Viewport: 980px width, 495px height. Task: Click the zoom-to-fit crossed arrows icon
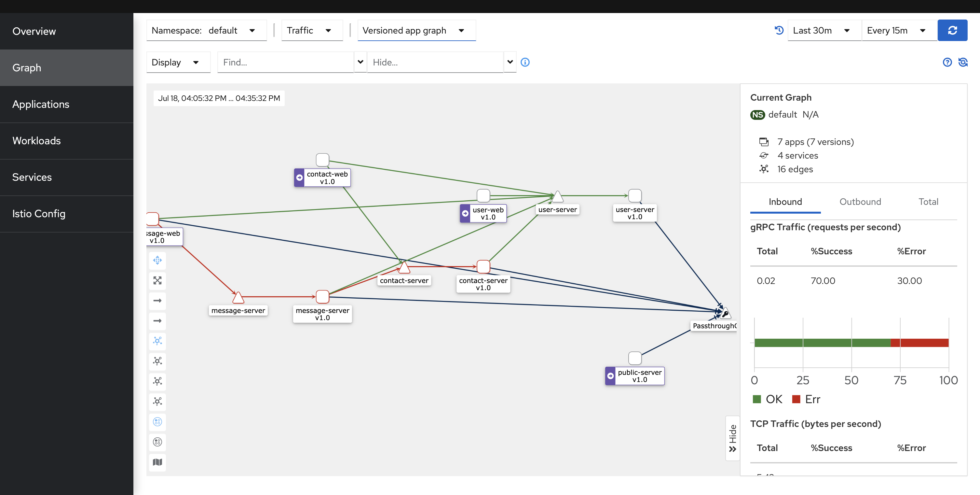[x=157, y=281]
